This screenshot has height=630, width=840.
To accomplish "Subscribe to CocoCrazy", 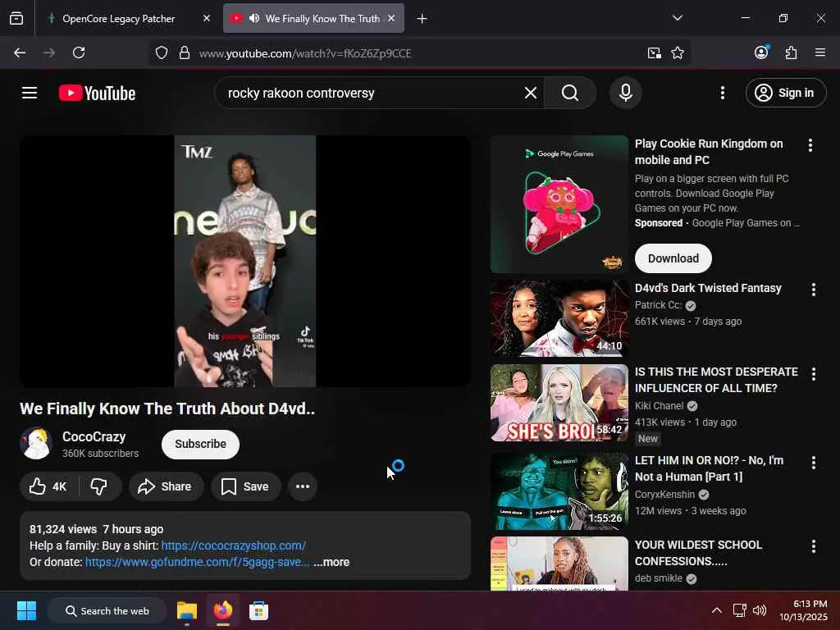I will tap(200, 444).
